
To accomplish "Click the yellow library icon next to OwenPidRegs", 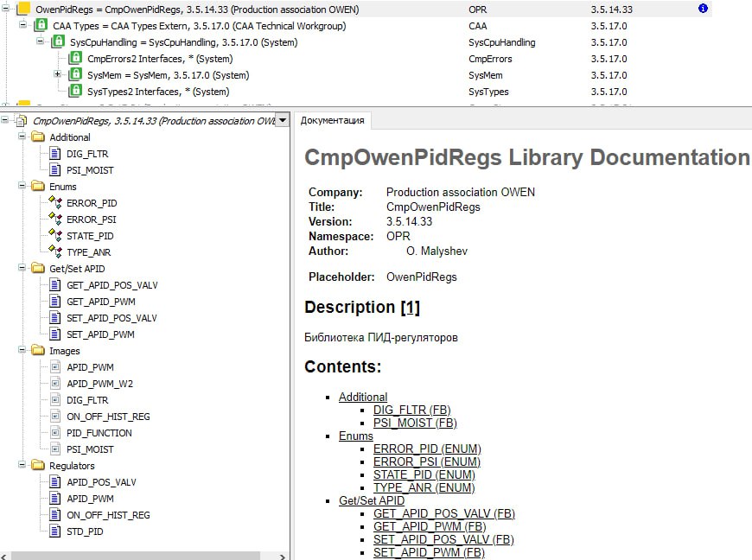I will click(23, 9).
